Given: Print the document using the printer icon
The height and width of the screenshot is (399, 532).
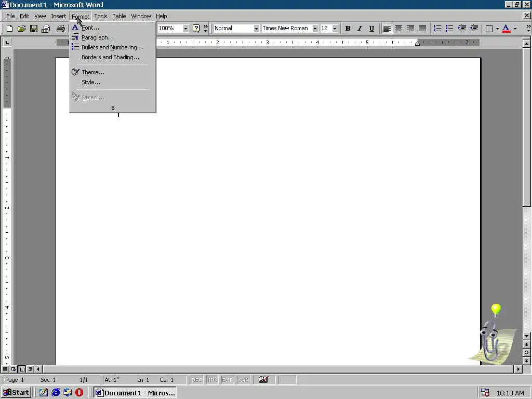Looking at the screenshot, I should [61, 29].
